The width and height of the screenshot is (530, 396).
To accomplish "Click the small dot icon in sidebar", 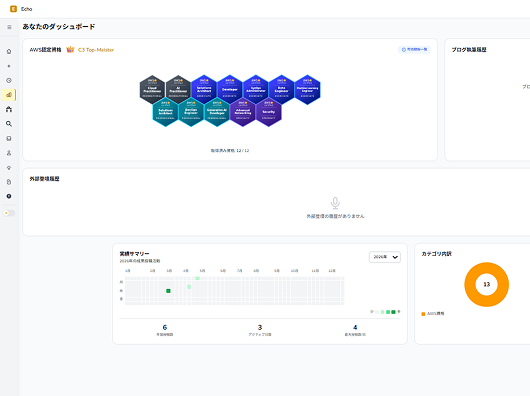I will click(x=9, y=66).
